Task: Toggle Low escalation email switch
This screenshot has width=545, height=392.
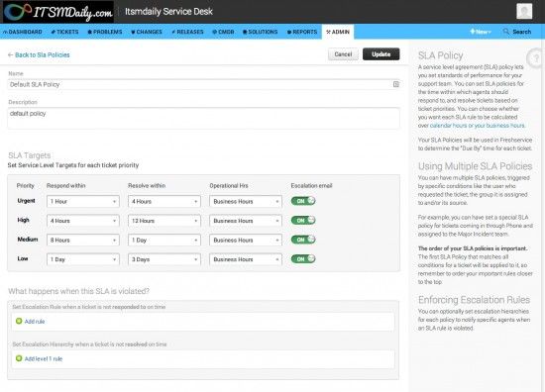Action: tap(303, 258)
